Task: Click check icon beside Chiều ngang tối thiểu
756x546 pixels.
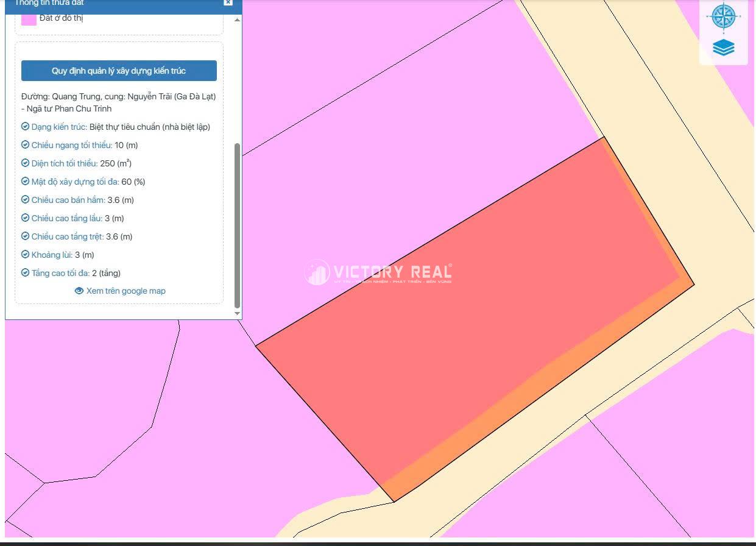Action: click(25, 145)
